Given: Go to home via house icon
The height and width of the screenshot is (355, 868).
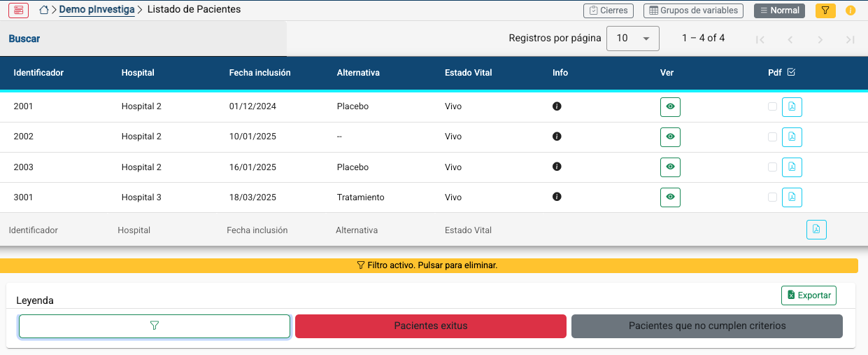Looking at the screenshot, I should pyautogui.click(x=45, y=11).
